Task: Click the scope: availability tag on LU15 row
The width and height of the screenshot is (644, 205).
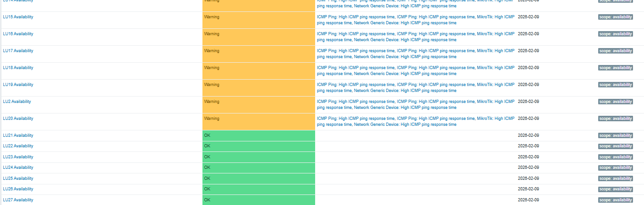Action: click(x=615, y=17)
